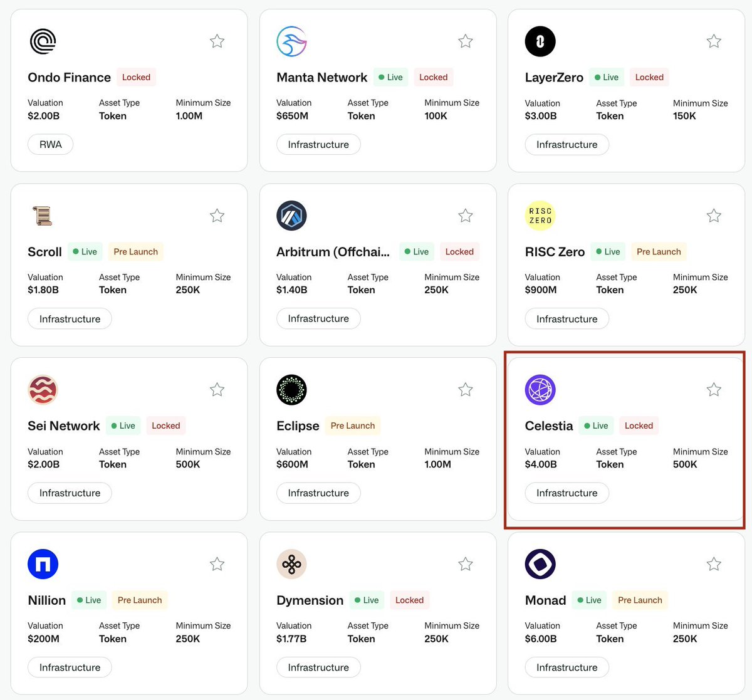Click the Locked badge on Ondo Finance
Screen dimensions: 752x700
pos(136,77)
